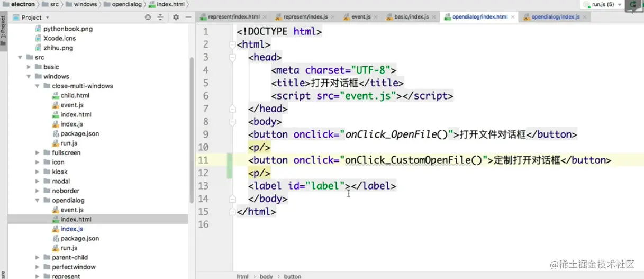
Task: Collapse the src folder in tree
Action: pyautogui.click(x=21, y=57)
